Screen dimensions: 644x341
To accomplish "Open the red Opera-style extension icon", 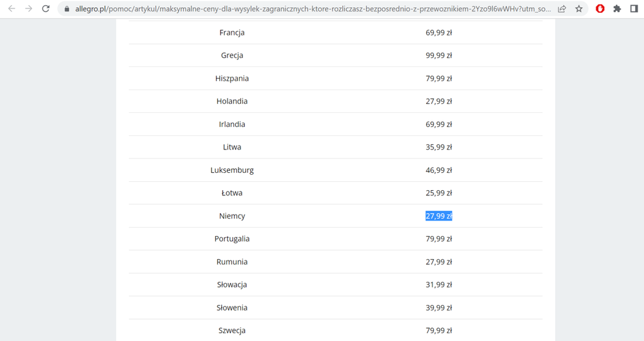I will [x=600, y=9].
